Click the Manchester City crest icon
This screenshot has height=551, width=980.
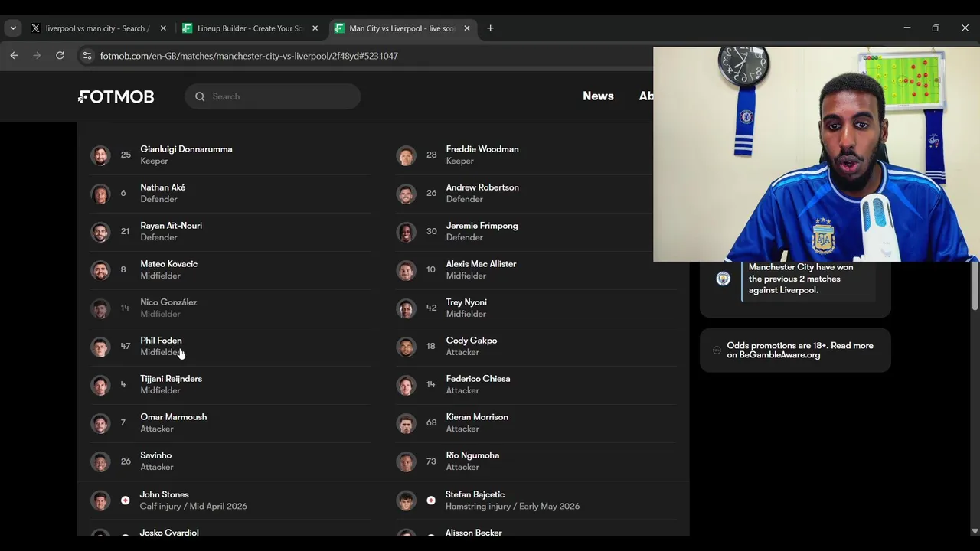click(x=723, y=279)
